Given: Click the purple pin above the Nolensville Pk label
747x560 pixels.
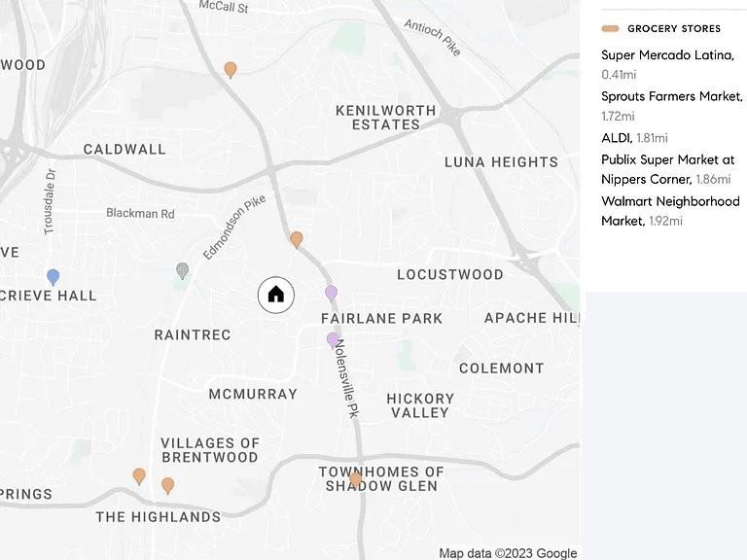Looking at the screenshot, I should click(333, 339).
